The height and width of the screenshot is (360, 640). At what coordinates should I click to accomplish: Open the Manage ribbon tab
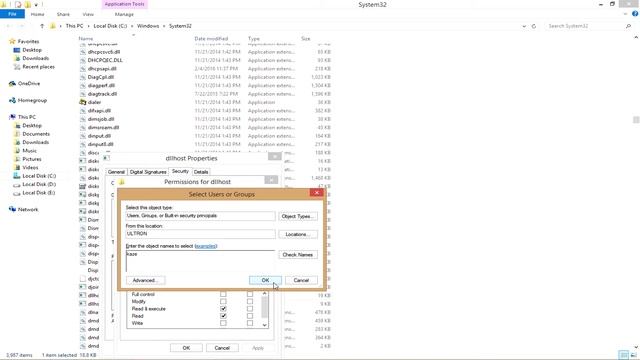pyautogui.click(x=124, y=14)
